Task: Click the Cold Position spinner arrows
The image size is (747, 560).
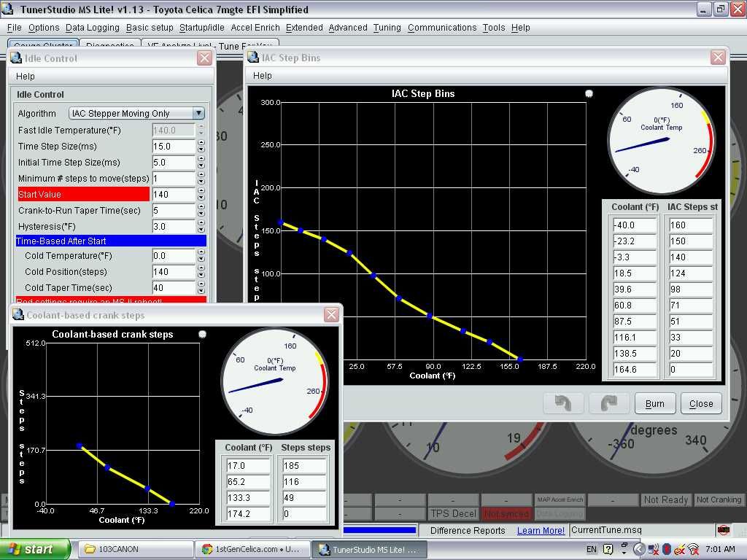Action: tap(201, 272)
